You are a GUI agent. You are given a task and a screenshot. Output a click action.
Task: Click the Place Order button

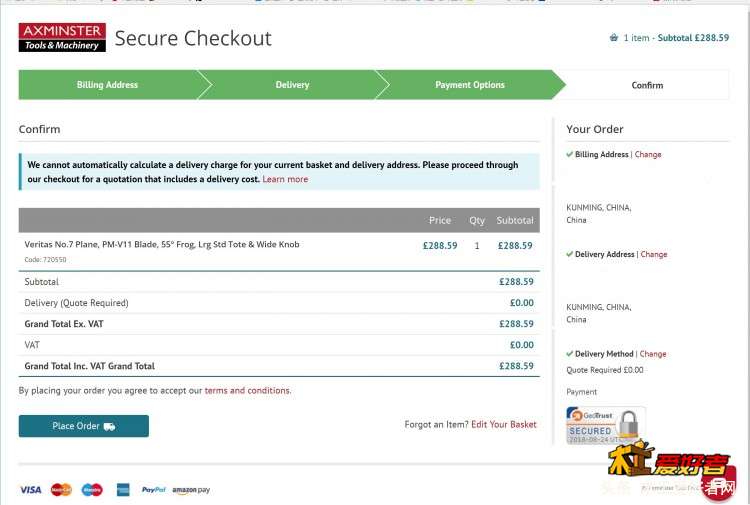(x=84, y=426)
